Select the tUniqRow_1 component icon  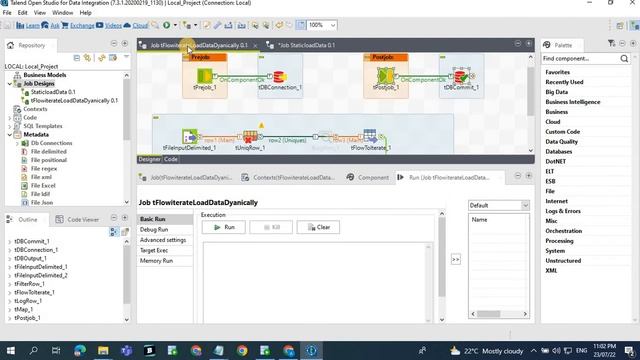pyautogui.click(x=250, y=137)
